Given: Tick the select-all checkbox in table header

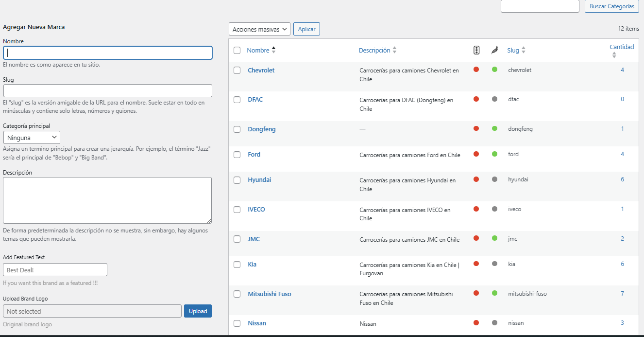Looking at the screenshot, I should [237, 50].
